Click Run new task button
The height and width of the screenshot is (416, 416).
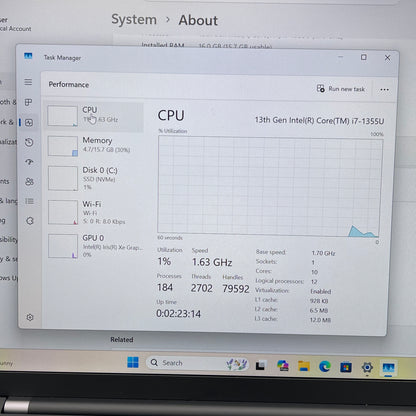(x=341, y=89)
